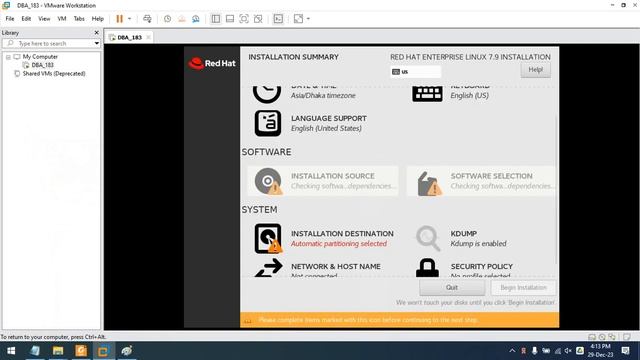Switch to Unity mode icon
The height and width of the screenshot is (360, 640).
(x=258, y=19)
